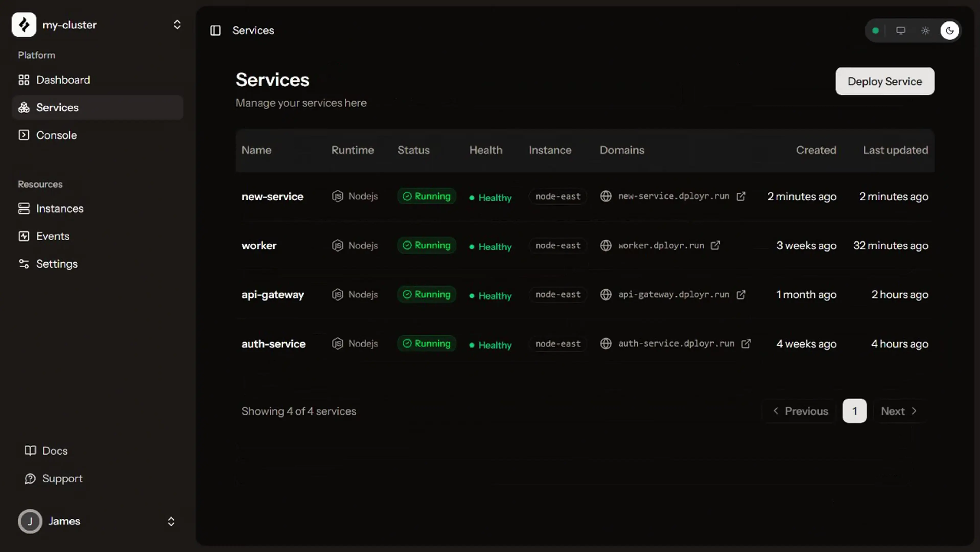Open Events in the sidebar
980x552 pixels.
click(97, 236)
